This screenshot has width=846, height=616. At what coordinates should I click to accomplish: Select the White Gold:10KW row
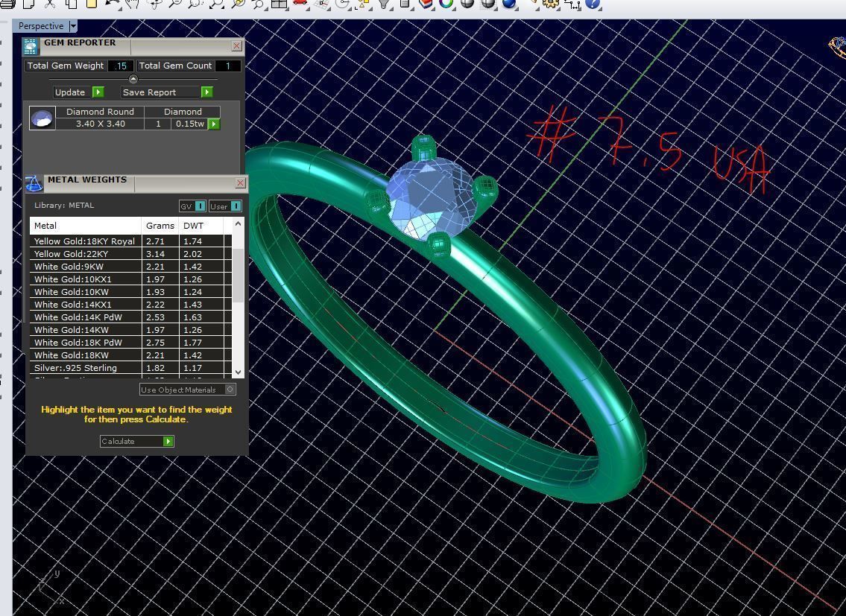tap(130, 292)
